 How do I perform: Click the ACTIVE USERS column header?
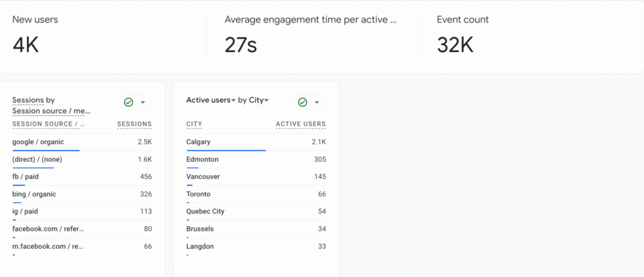coord(301,124)
